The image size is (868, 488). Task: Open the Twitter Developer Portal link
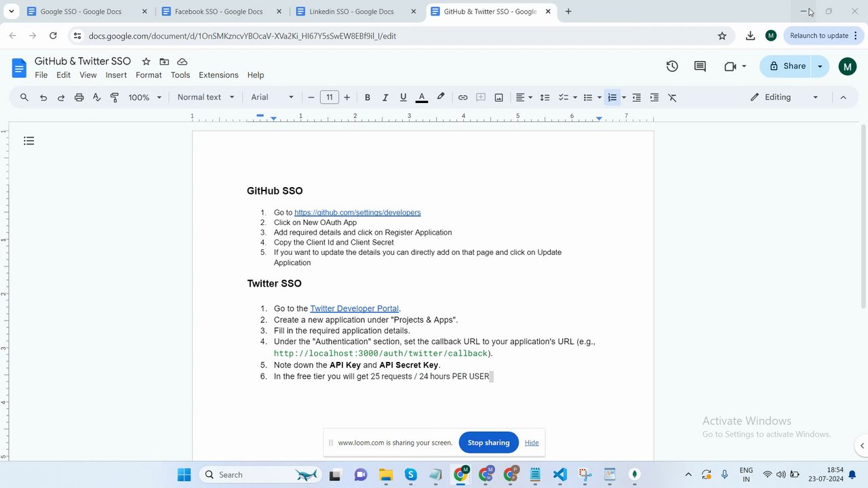[x=355, y=308]
